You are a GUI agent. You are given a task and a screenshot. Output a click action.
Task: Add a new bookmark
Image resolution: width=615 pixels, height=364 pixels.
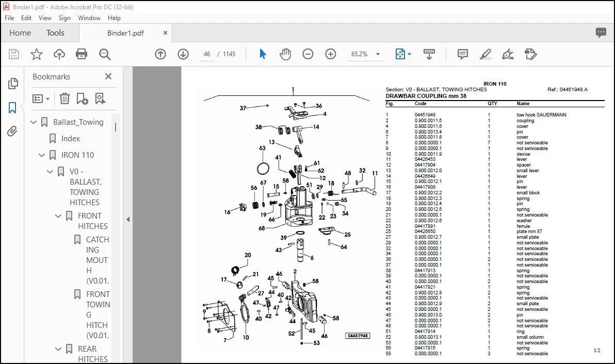83,99
